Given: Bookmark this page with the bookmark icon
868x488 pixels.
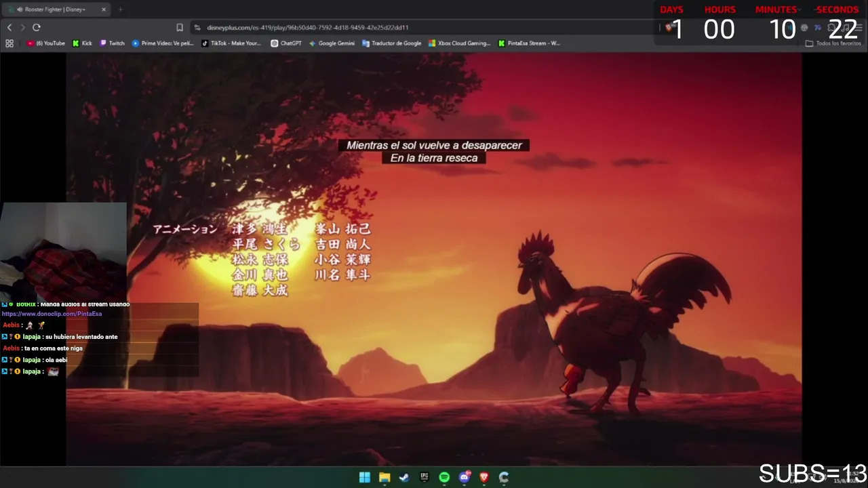Looking at the screenshot, I should pyautogui.click(x=180, y=28).
